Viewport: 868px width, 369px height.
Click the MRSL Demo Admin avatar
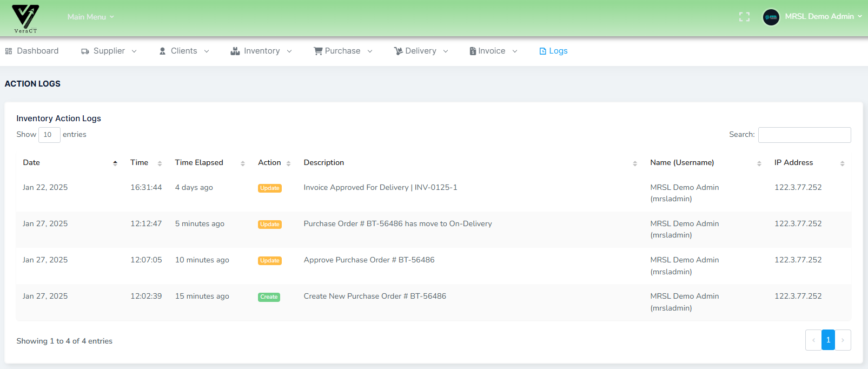771,17
